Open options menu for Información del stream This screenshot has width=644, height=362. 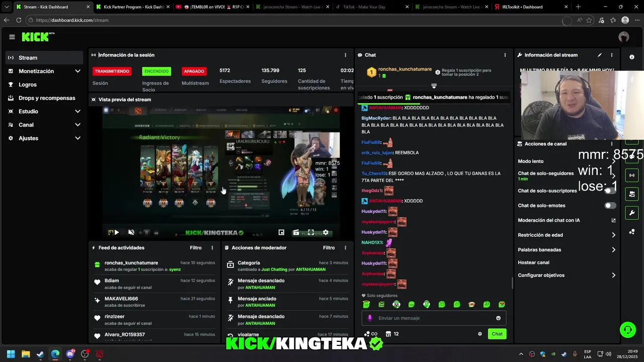[612, 55]
